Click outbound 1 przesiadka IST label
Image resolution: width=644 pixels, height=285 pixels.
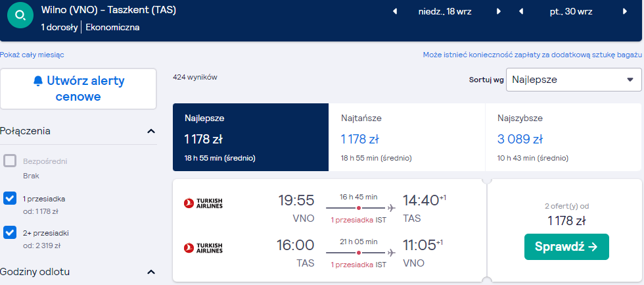359,220
